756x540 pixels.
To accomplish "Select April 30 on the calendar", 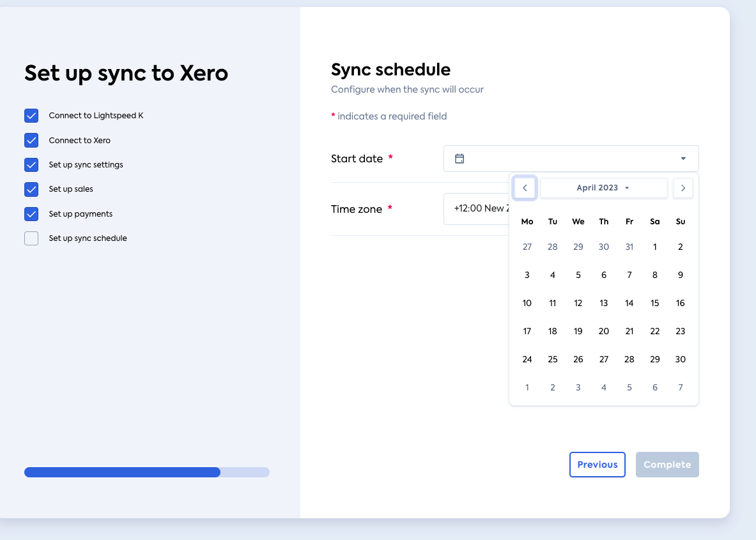I will (x=680, y=359).
